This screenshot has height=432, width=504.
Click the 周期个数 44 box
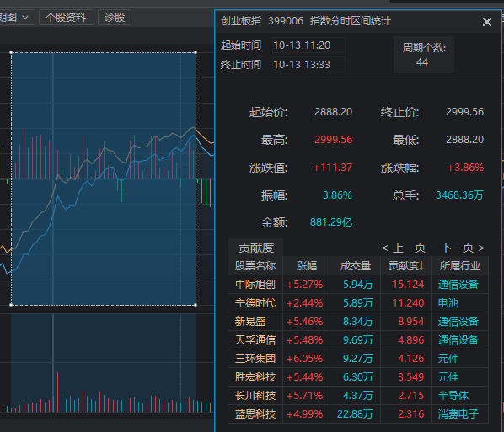[x=424, y=55]
